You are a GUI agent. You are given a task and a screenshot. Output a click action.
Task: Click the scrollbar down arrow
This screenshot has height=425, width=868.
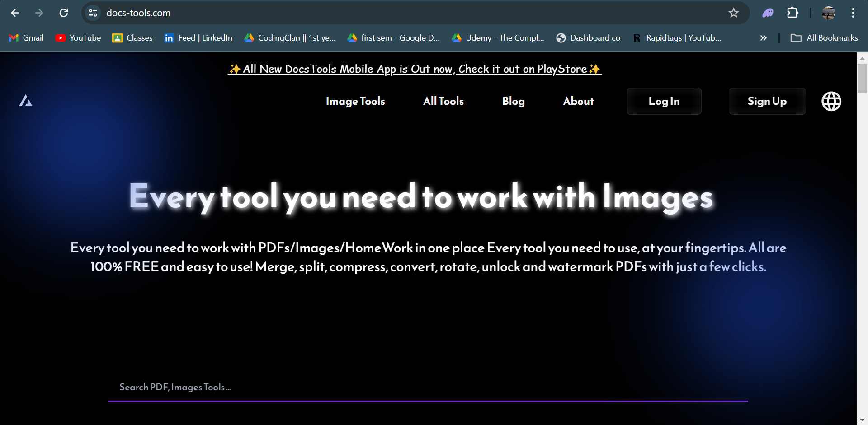click(x=862, y=420)
